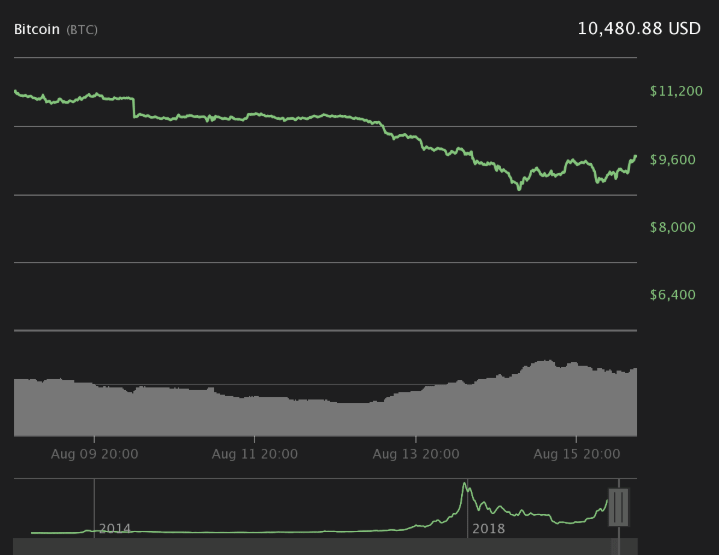Click the $9,600 axis label
719x556 pixels.
click(x=672, y=160)
